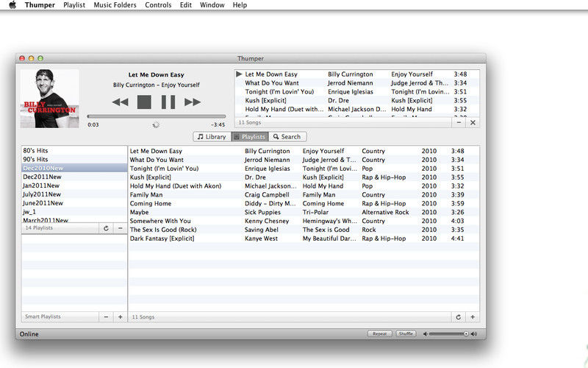Stop playback with the square stop button

[x=144, y=102]
